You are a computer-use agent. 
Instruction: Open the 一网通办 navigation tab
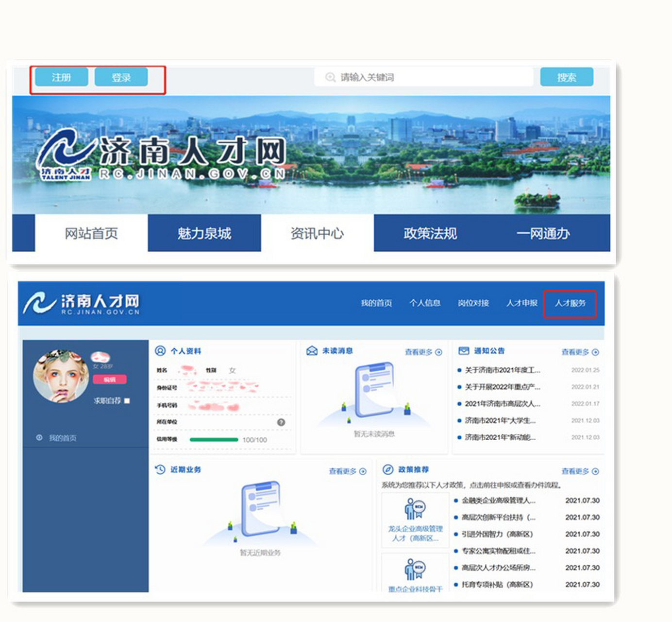click(543, 233)
